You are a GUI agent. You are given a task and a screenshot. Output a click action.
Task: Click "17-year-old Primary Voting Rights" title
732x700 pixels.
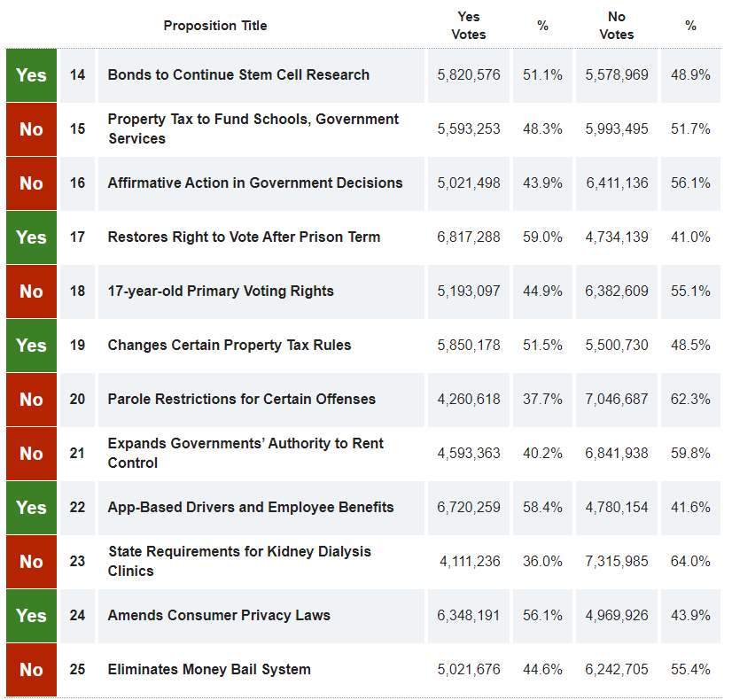pos(221,292)
